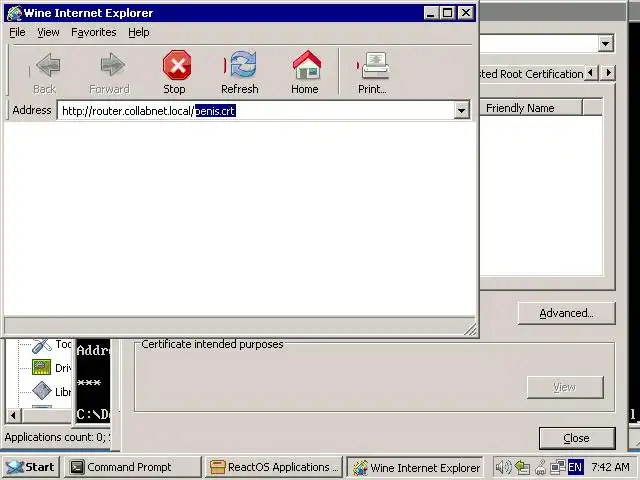Open the Favorites menu

93,32
